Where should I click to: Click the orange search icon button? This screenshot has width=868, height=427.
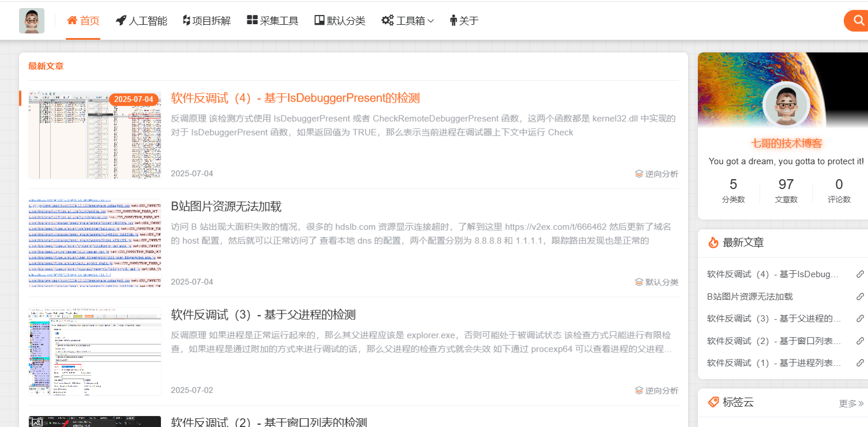click(x=857, y=21)
